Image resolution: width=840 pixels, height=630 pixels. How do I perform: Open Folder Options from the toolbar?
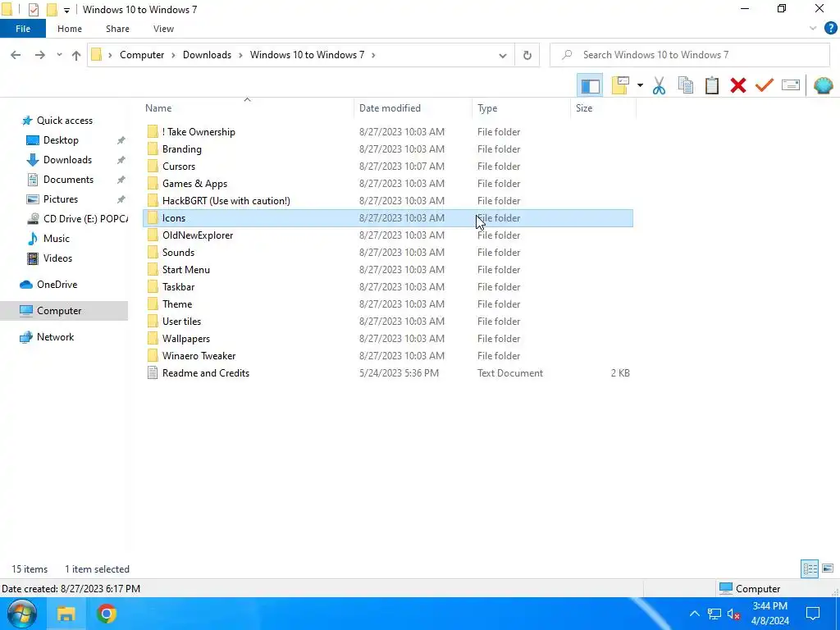point(620,85)
